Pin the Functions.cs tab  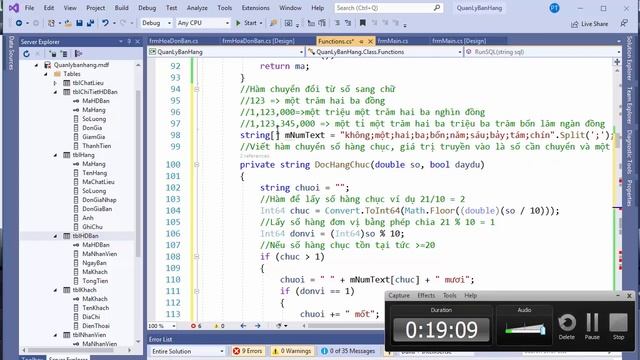pyautogui.click(x=361, y=41)
